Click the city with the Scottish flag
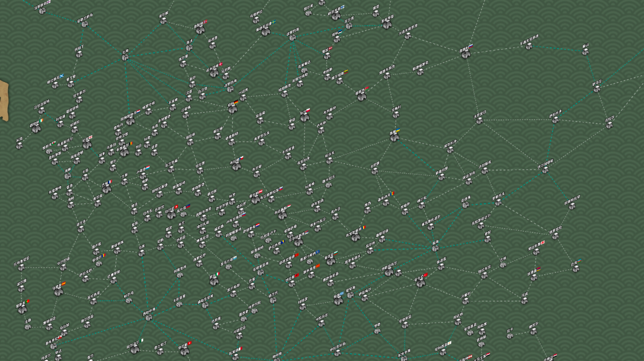This screenshot has height=361, width=644. pyautogui.click(x=55, y=85)
